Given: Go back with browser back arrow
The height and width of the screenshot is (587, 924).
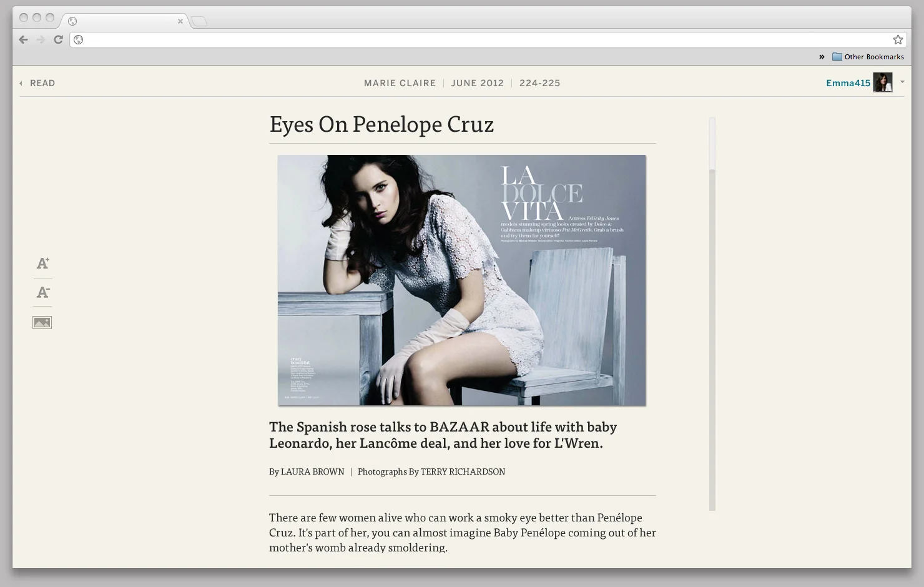Looking at the screenshot, I should point(23,39).
